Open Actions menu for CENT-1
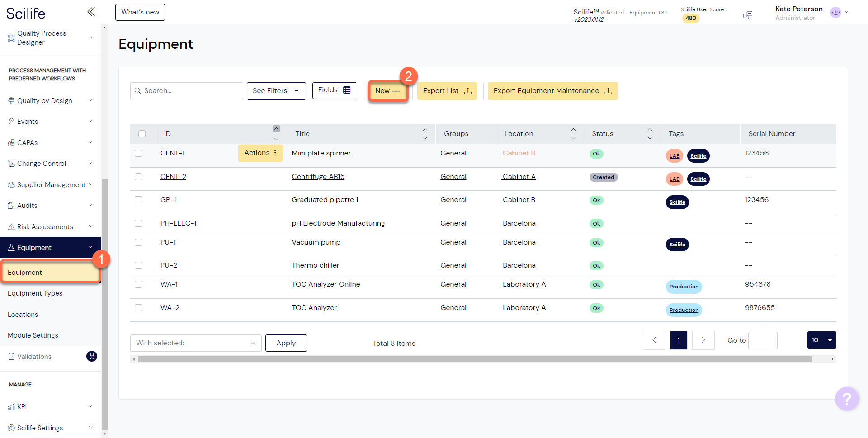This screenshot has width=868, height=438. pyautogui.click(x=260, y=153)
